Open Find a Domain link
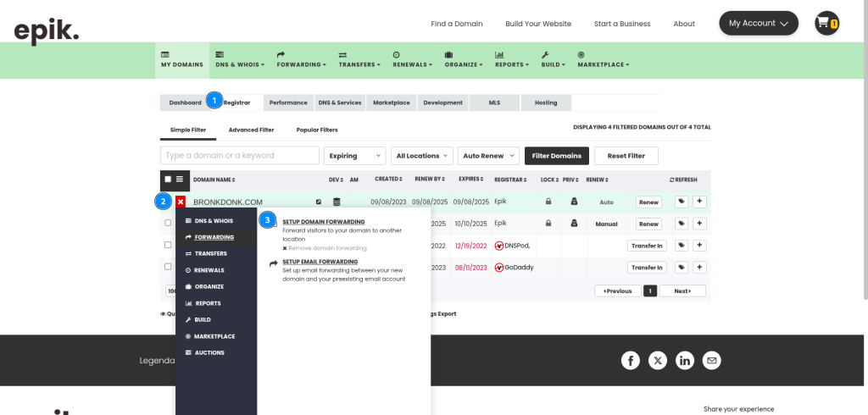This screenshot has width=868, height=415. [x=457, y=24]
